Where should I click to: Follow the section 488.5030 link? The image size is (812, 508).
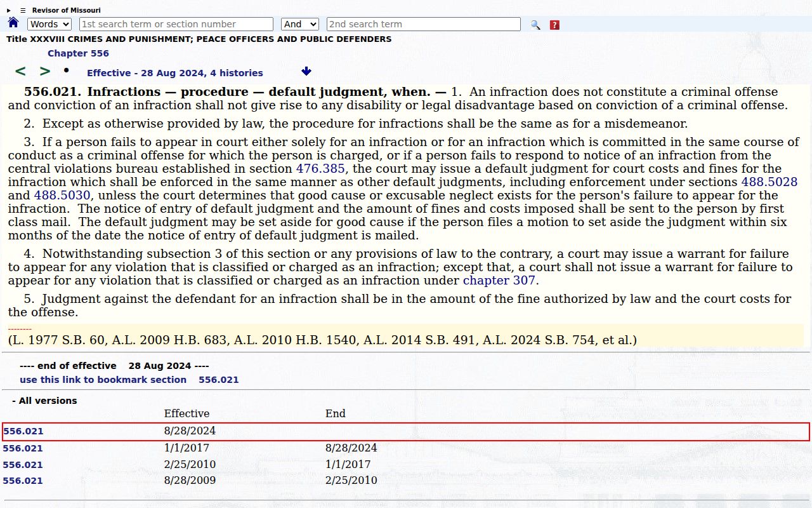click(x=62, y=196)
